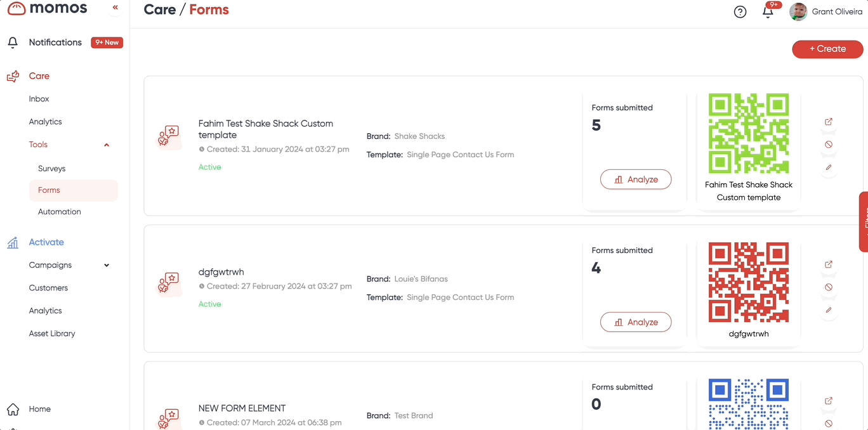Click the momos logo

tap(48, 8)
